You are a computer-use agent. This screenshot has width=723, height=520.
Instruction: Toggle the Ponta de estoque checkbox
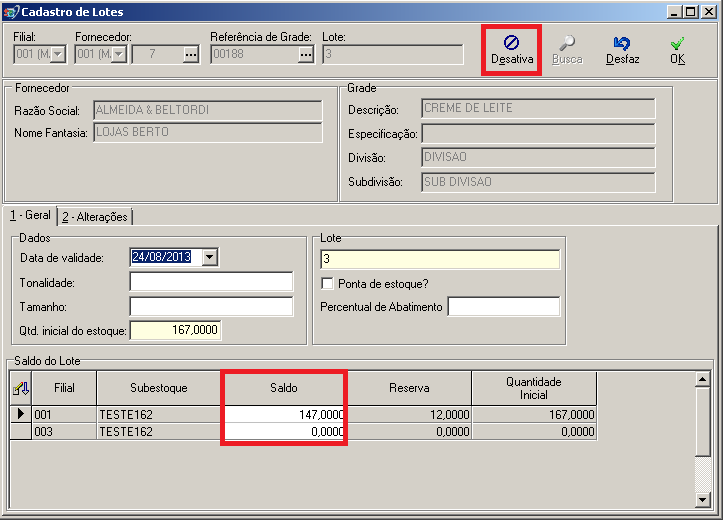(327, 284)
